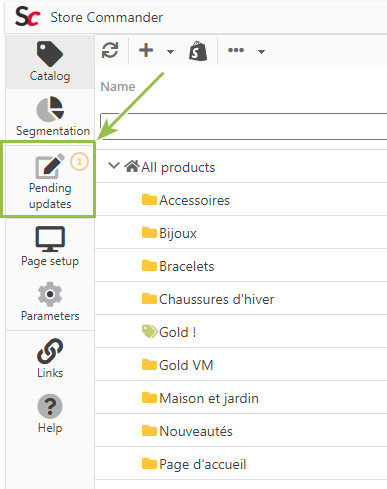The width and height of the screenshot is (387, 489).
Task: Open dropdown arrow beside three dots
Action: click(x=261, y=52)
